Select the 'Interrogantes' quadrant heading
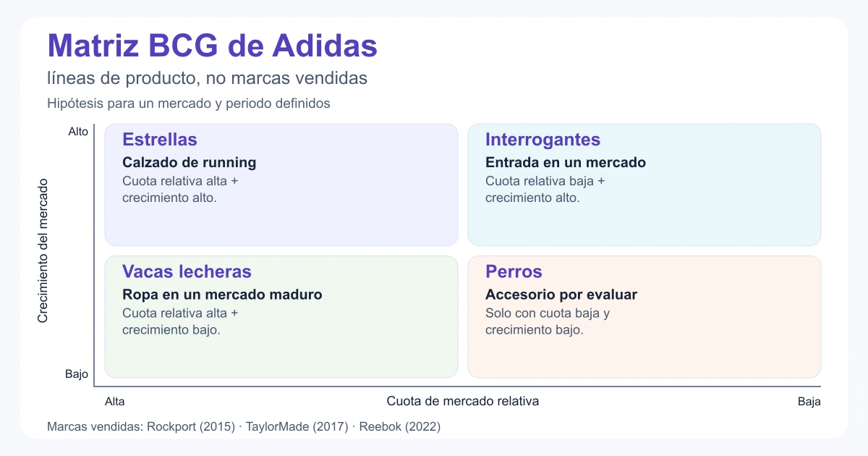The image size is (868, 456). point(542,140)
